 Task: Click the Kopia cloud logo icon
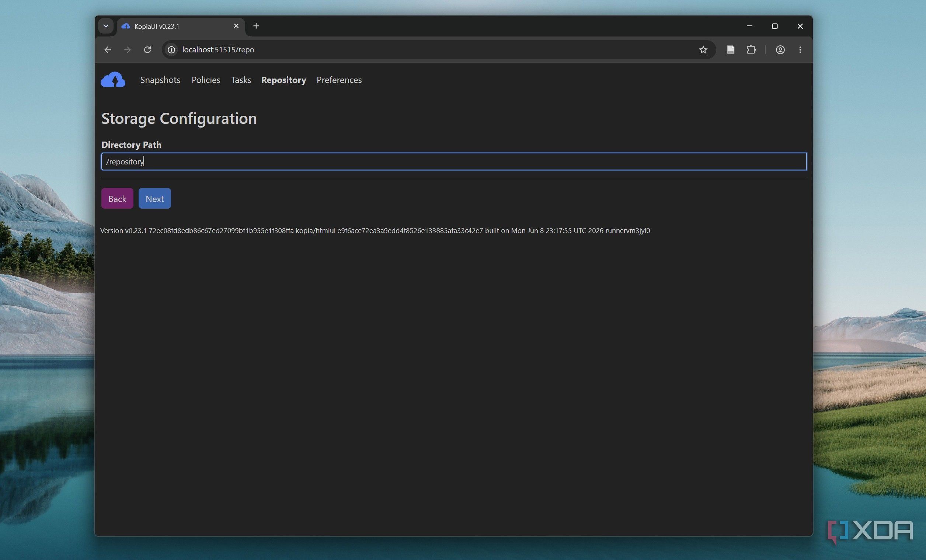click(x=113, y=80)
